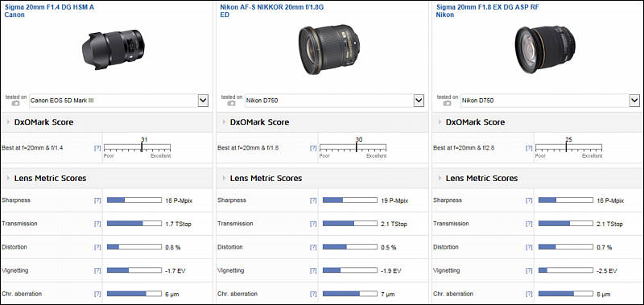The height and width of the screenshot is (305, 644).
Task: Open Distortion help [?] in Sigma F1.8 column
Action: [529, 247]
